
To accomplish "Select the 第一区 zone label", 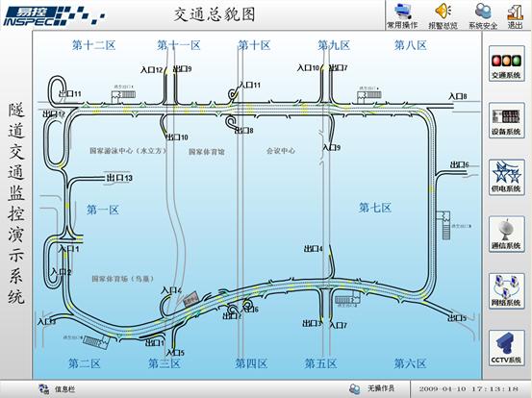I will (x=103, y=210).
